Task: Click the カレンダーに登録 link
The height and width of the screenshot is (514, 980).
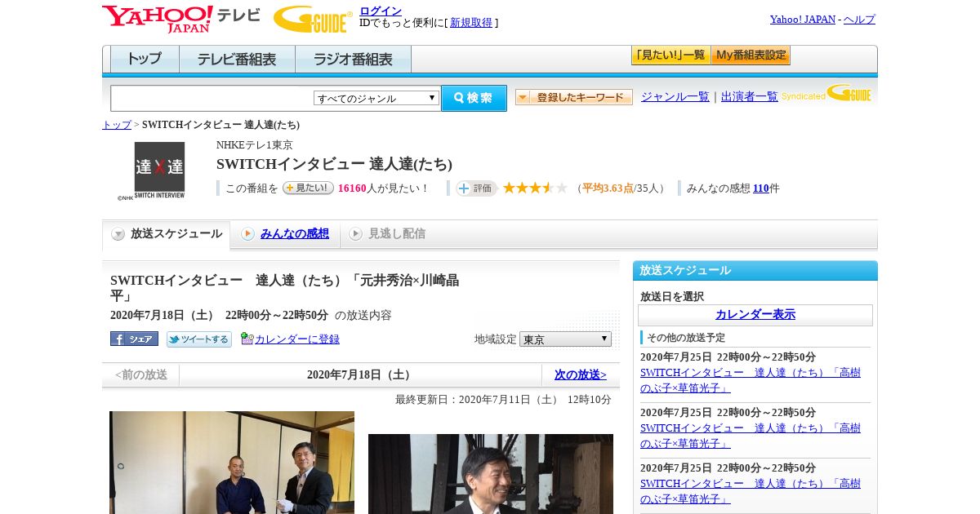Action: tap(297, 339)
